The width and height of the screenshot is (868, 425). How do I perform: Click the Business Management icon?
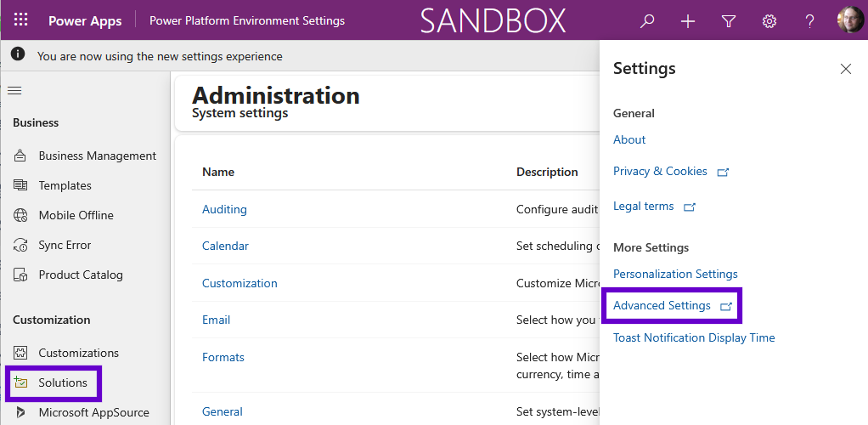click(x=20, y=156)
